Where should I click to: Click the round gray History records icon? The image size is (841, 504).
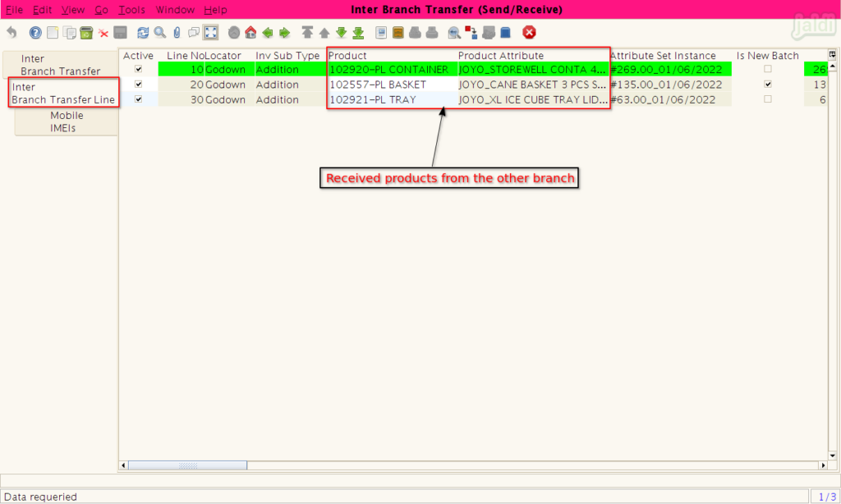(x=234, y=33)
